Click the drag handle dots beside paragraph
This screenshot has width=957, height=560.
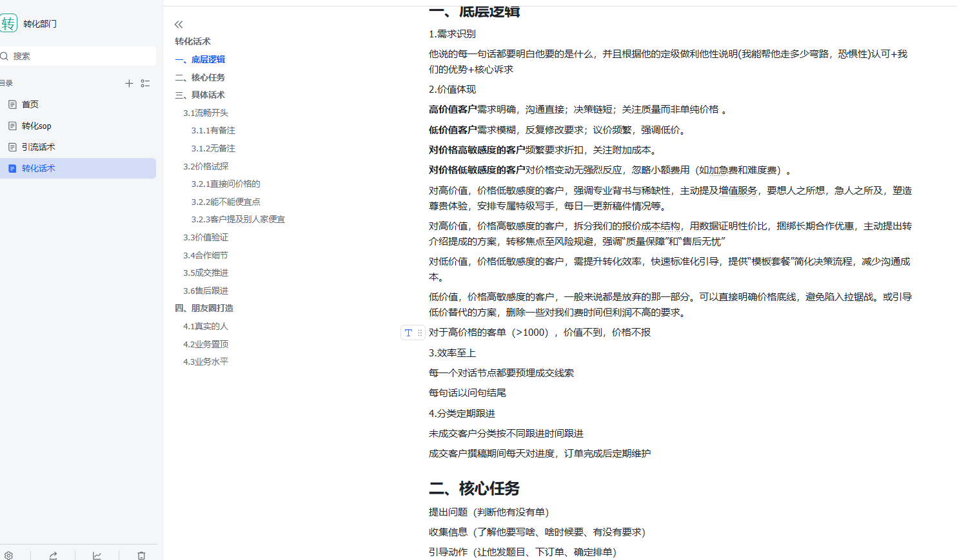(420, 333)
